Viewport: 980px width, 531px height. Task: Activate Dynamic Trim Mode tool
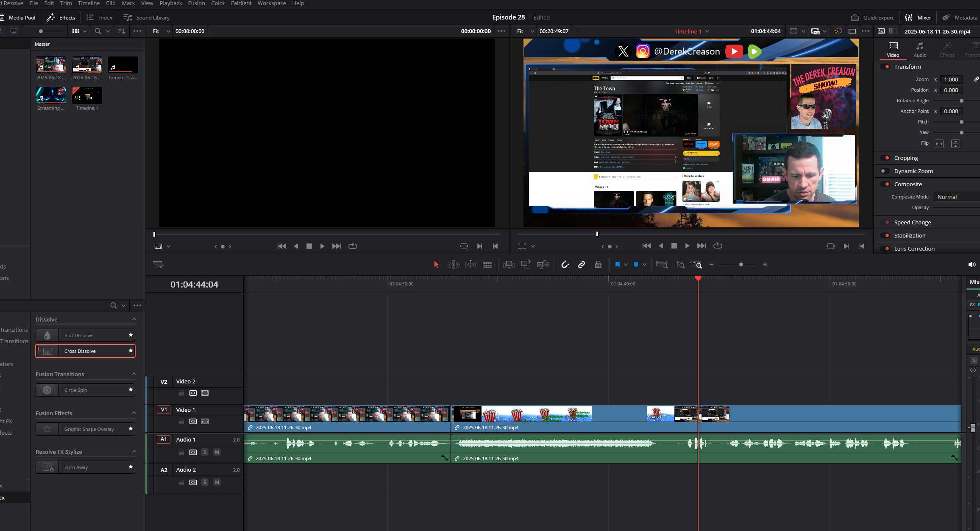pyautogui.click(x=471, y=265)
